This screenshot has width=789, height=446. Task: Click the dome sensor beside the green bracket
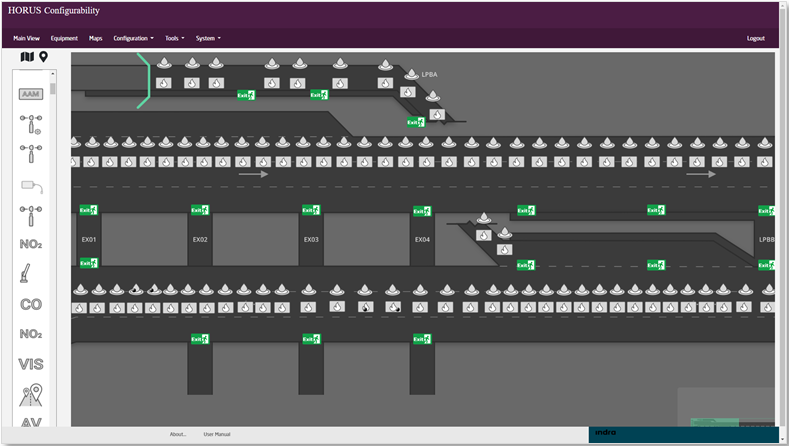pos(164,63)
